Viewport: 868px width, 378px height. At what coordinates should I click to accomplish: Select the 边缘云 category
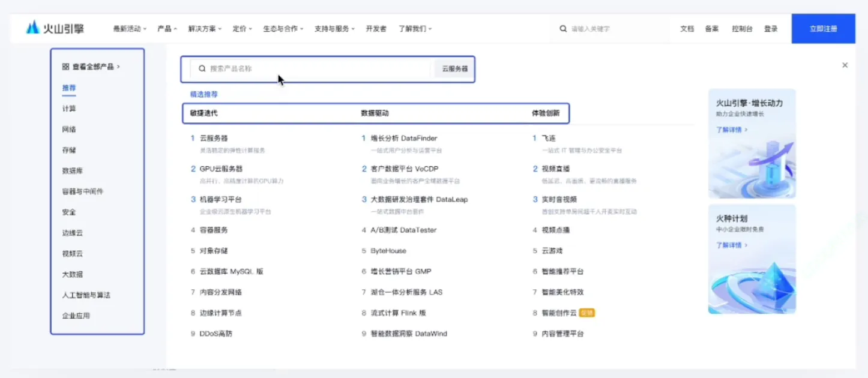pos(73,233)
